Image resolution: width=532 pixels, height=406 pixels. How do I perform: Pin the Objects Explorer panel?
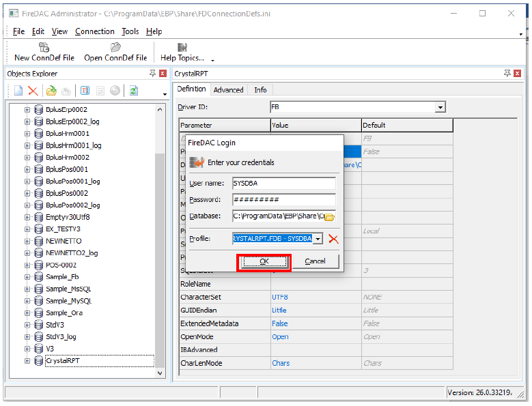click(152, 73)
